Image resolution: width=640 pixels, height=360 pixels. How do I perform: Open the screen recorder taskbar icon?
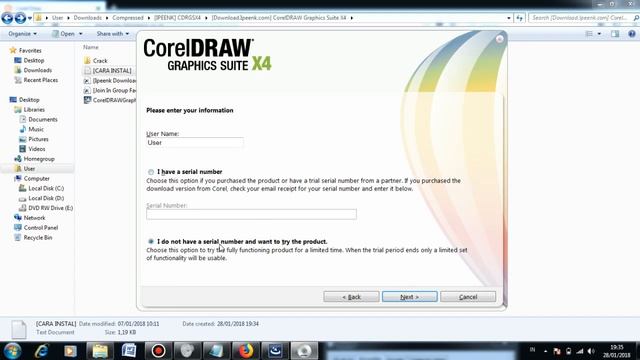coord(158,351)
